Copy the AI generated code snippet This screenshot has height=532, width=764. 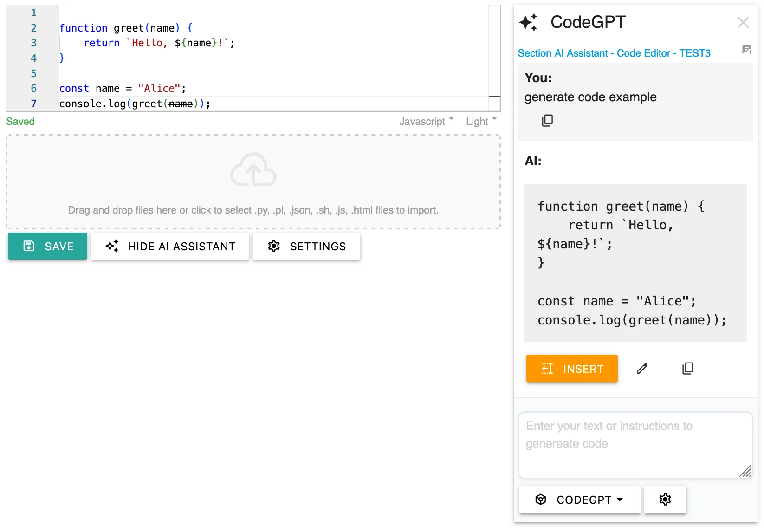(x=688, y=368)
